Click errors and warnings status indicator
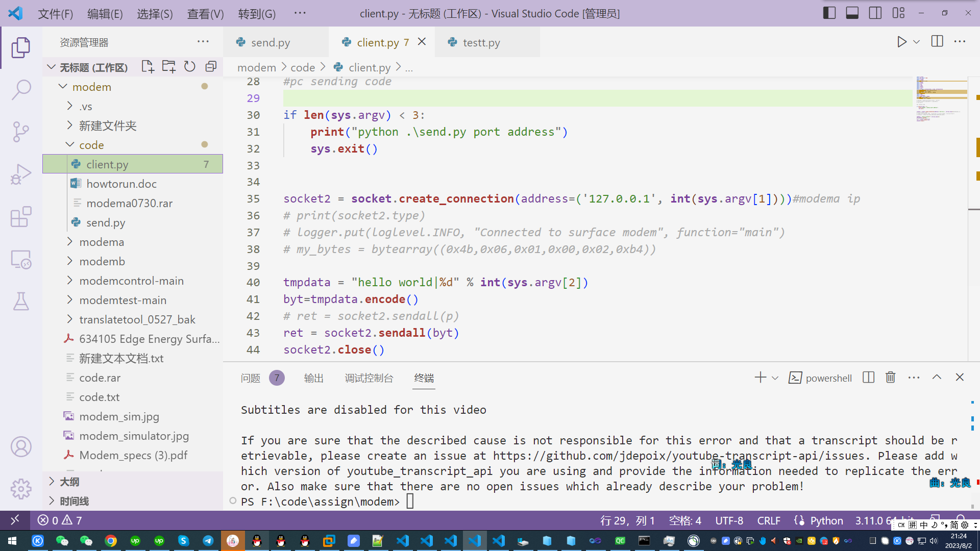The height and width of the screenshot is (551, 980). click(x=60, y=520)
